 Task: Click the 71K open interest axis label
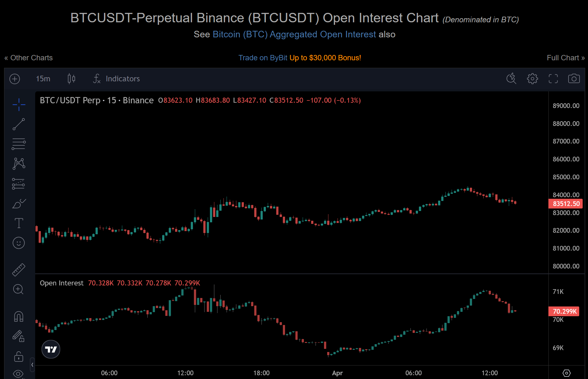point(558,292)
